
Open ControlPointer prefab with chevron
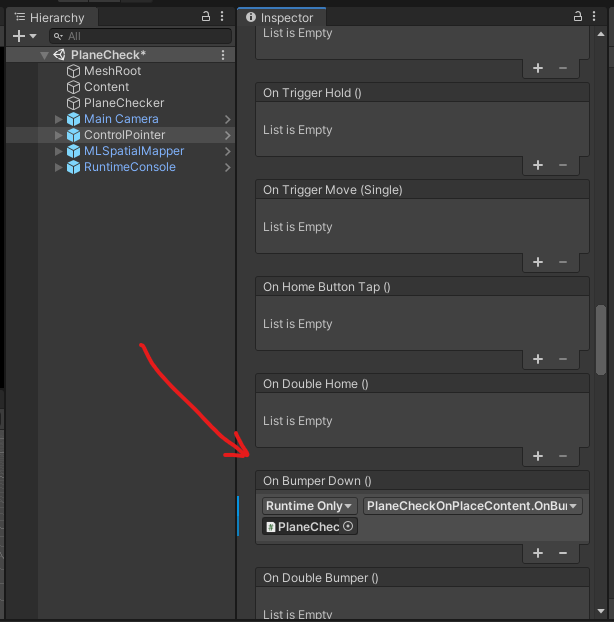pyautogui.click(x=228, y=135)
